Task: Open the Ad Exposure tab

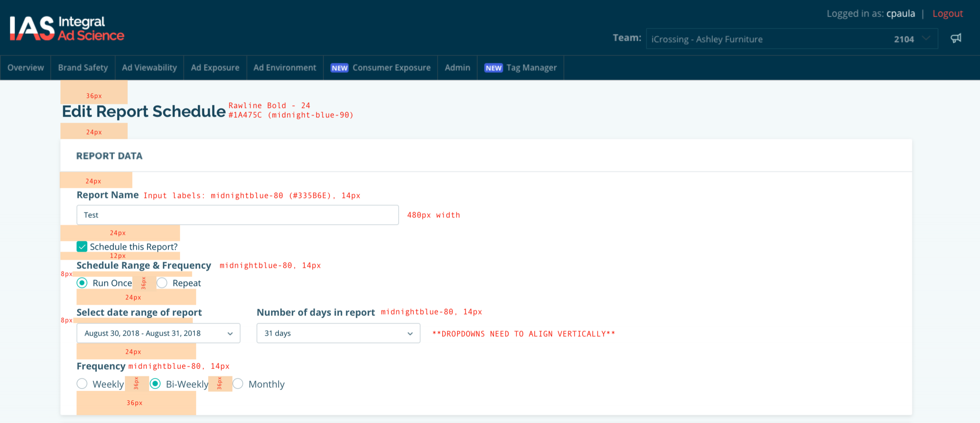Action: point(215,68)
